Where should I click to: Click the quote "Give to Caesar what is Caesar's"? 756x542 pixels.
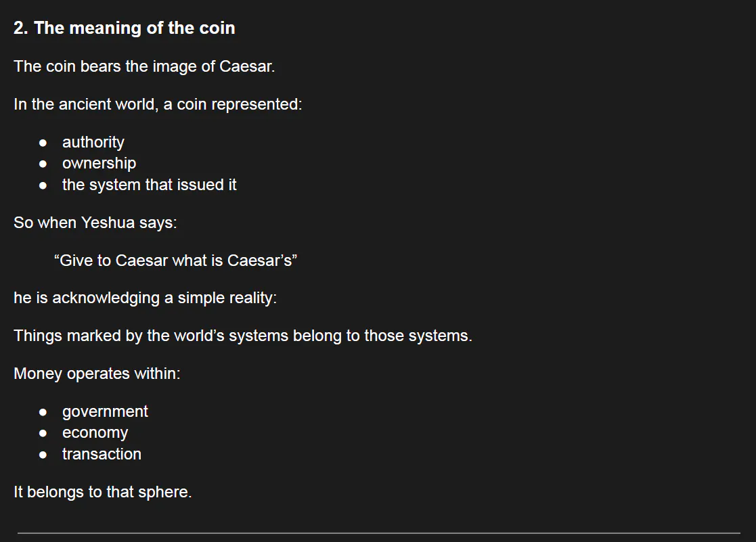point(175,261)
